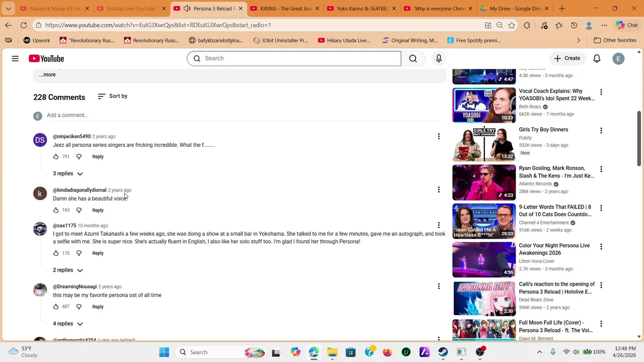Dislike the comment by @cax1175
The height and width of the screenshot is (362, 644).
(x=79, y=253)
